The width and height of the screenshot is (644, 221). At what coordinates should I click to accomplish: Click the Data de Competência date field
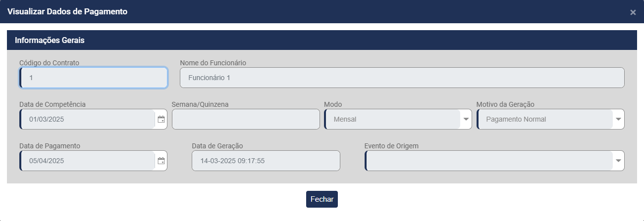click(x=87, y=119)
